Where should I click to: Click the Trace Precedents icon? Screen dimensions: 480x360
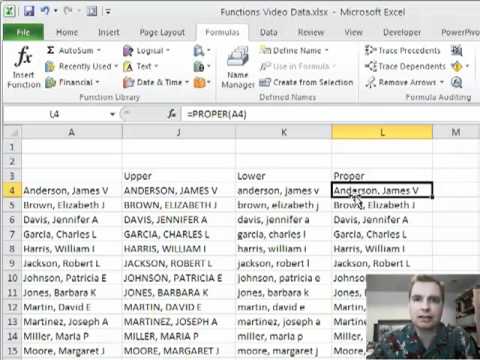tap(370, 51)
